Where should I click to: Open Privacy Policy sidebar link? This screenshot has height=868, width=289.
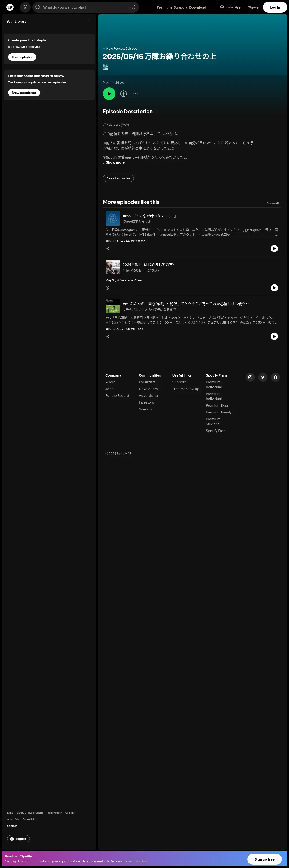[54, 813]
